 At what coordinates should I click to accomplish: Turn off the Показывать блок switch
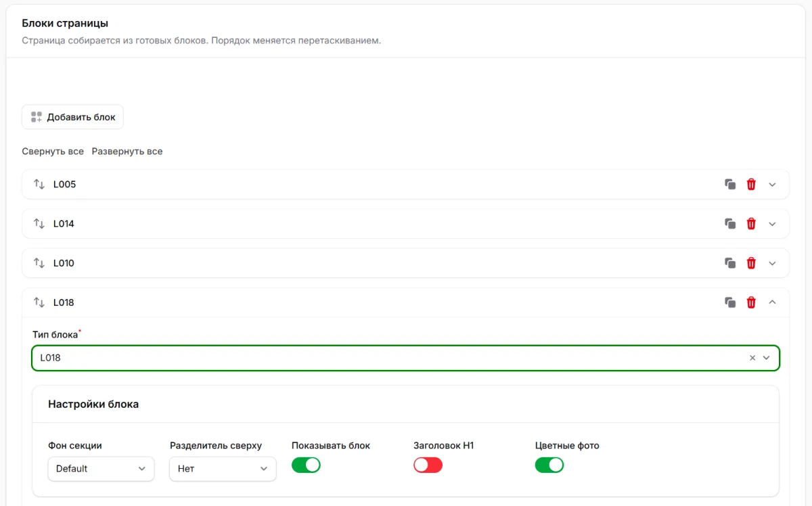tap(306, 465)
